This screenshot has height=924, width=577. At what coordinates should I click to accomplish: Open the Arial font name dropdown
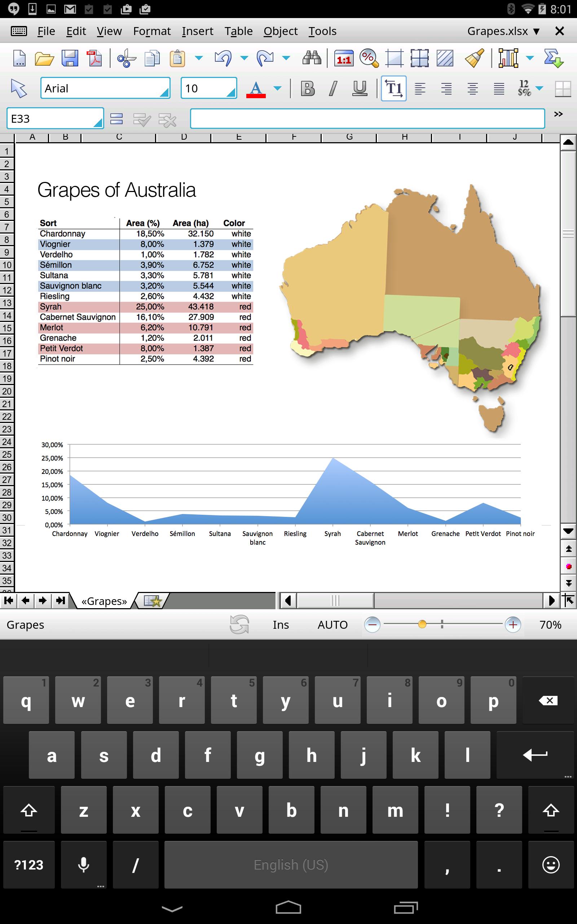pos(164,92)
